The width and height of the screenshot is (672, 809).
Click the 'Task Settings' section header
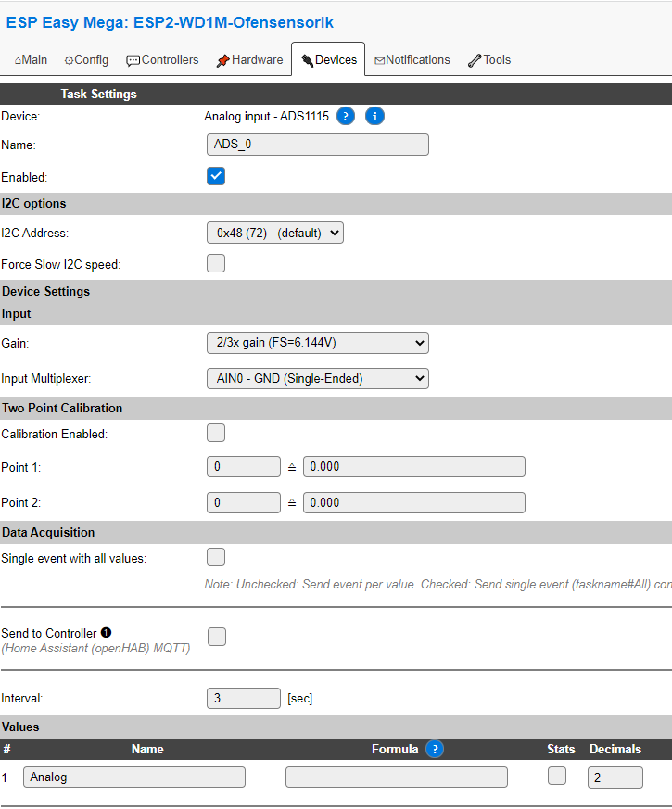[x=98, y=94]
